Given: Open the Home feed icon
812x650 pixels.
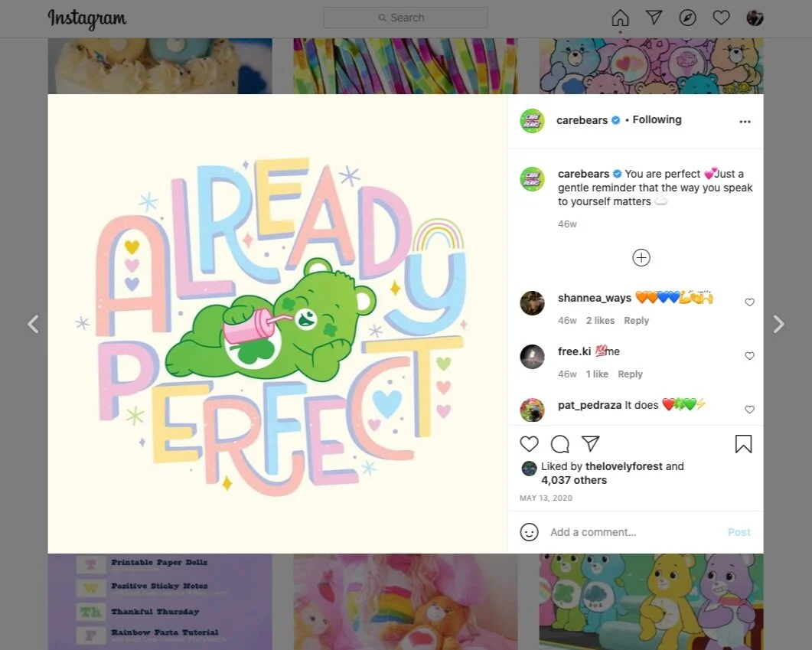Looking at the screenshot, I should (620, 18).
